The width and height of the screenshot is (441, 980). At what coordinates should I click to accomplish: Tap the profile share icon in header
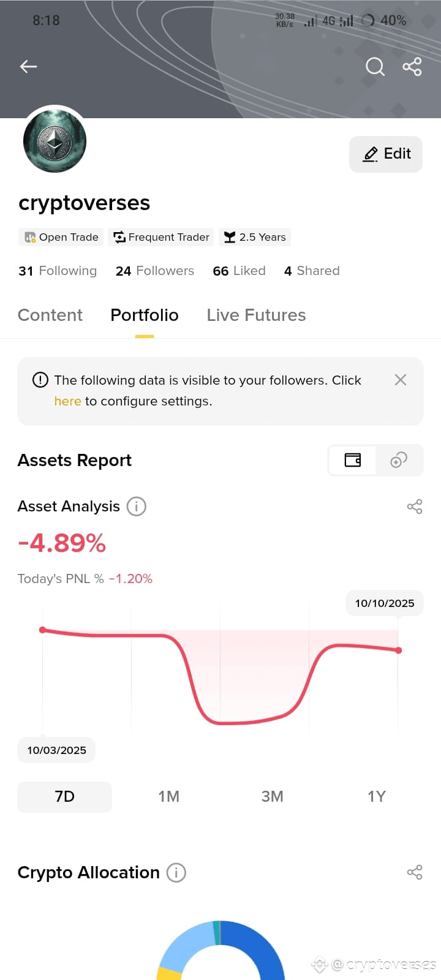pyautogui.click(x=412, y=66)
